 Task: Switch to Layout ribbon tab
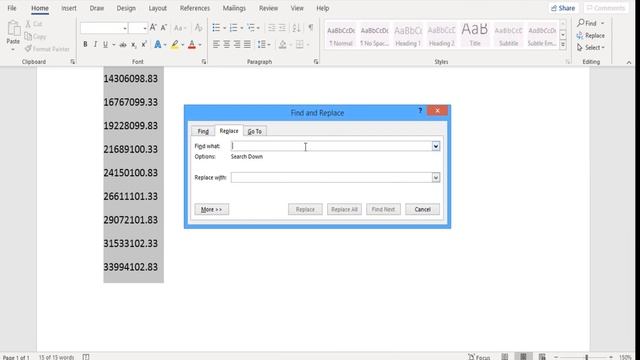(x=158, y=8)
